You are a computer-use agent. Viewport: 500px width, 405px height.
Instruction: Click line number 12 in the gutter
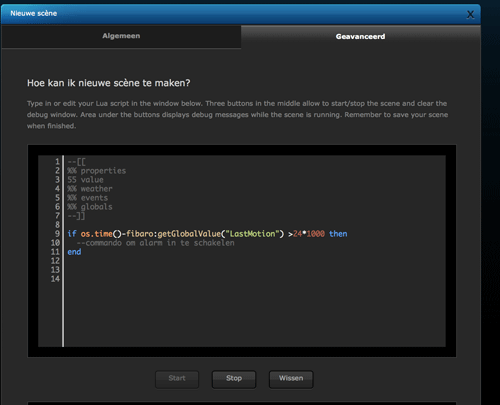[55, 261]
